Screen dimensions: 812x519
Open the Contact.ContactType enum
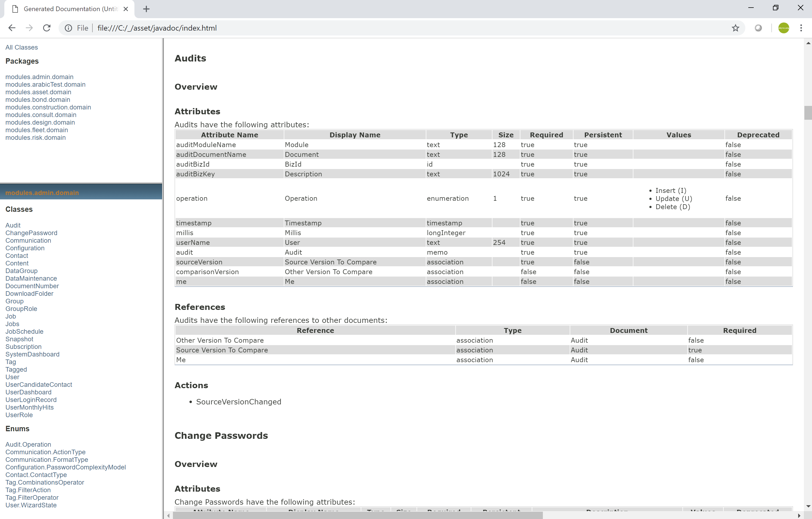[36, 475]
